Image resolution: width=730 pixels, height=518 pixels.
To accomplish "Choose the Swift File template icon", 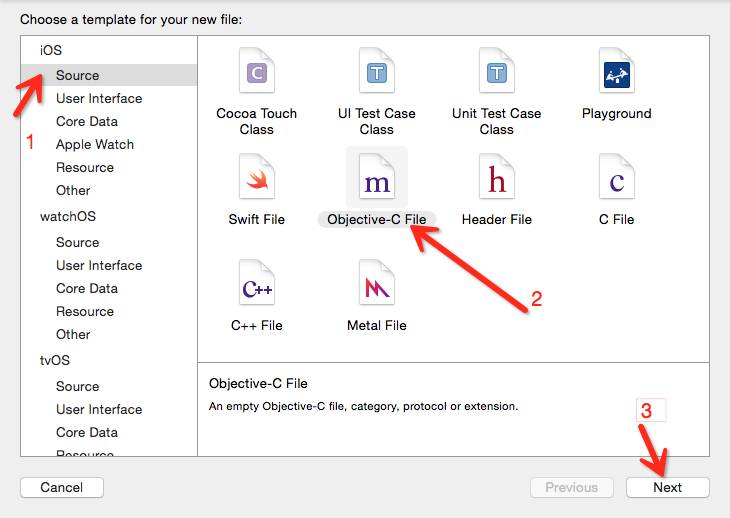I will tap(257, 177).
